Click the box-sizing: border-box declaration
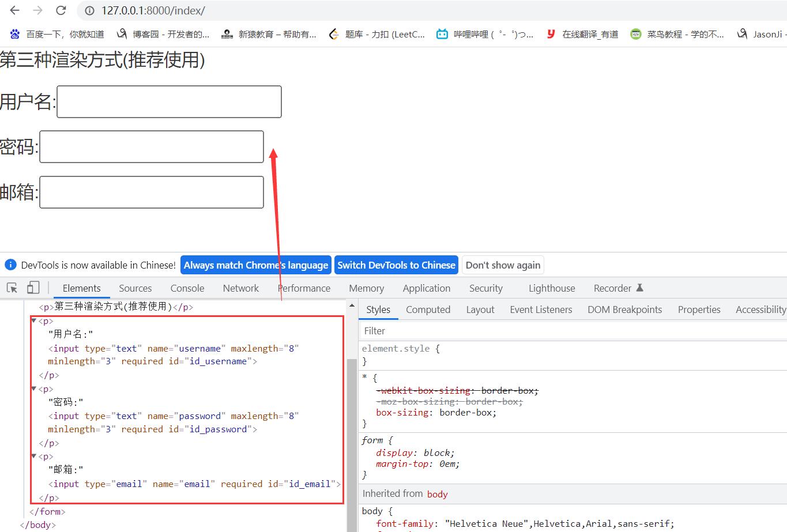Screen dimensions: 787x532 click(x=436, y=413)
